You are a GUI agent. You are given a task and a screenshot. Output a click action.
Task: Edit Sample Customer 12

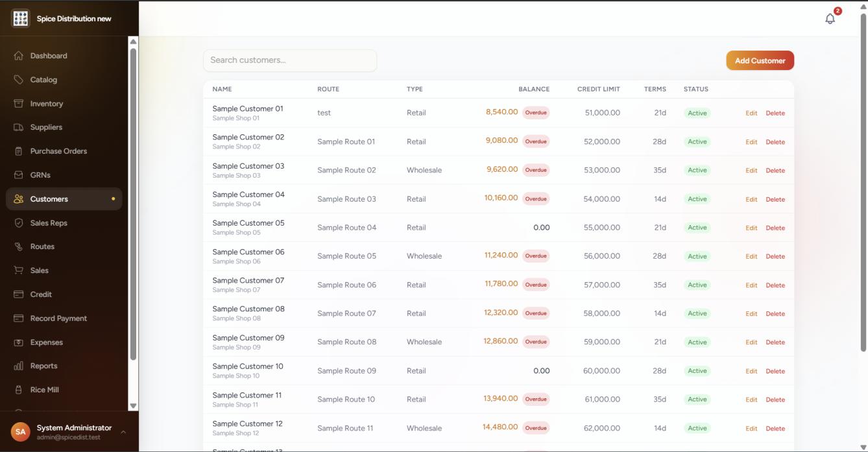pyautogui.click(x=751, y=429)
